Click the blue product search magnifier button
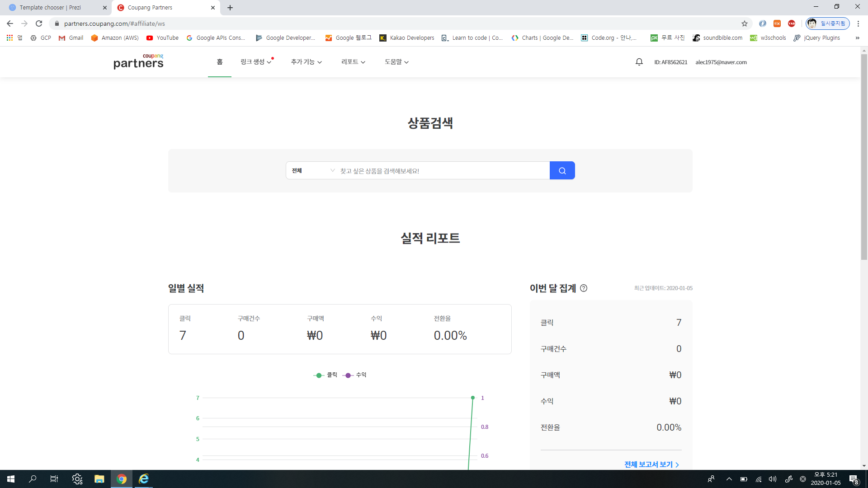This screenshot has height=488, width=868. click(562, 171)
